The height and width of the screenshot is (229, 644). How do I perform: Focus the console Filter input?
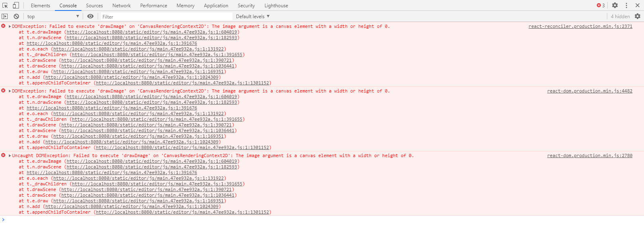click(x=166, y=17)
